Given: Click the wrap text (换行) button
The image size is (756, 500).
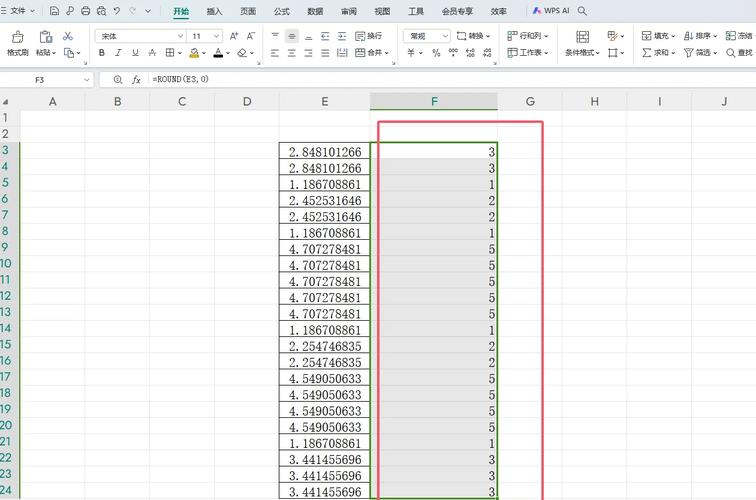Looking at the screenshot, I should pyautogui.click(x=369, y=36).
